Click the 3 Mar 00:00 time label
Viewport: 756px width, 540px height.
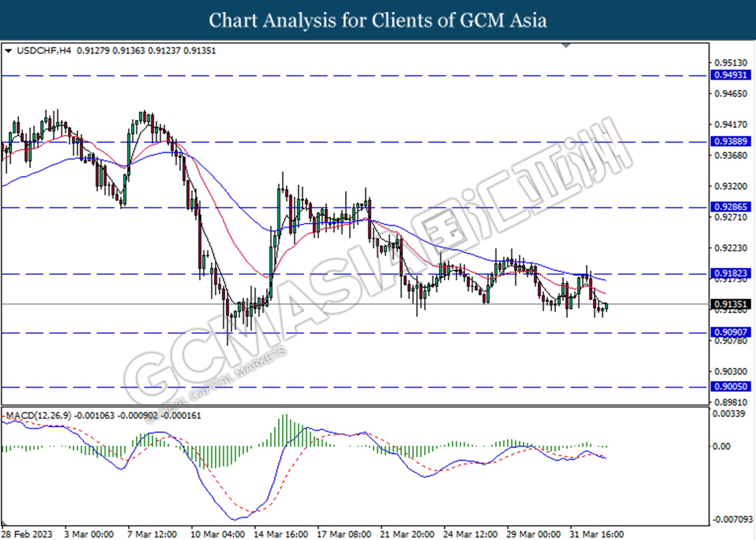pos(89,534)
